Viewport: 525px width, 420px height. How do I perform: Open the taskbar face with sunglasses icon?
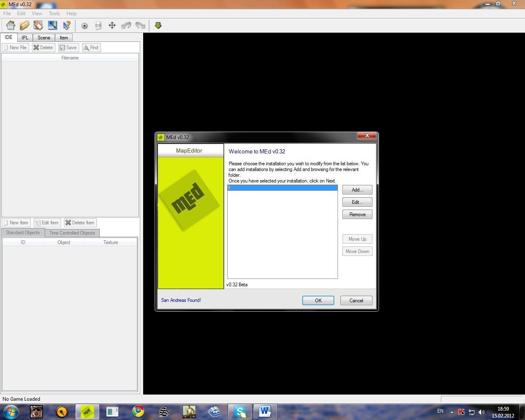[37, 411]
